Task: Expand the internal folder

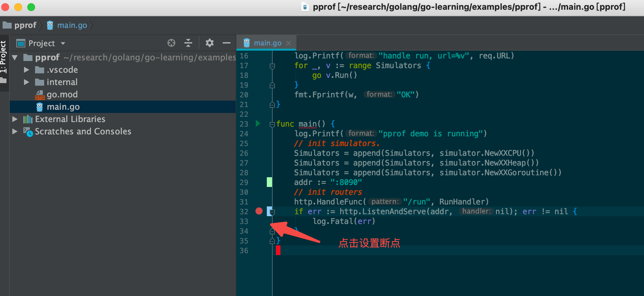Action: point(26,82)
